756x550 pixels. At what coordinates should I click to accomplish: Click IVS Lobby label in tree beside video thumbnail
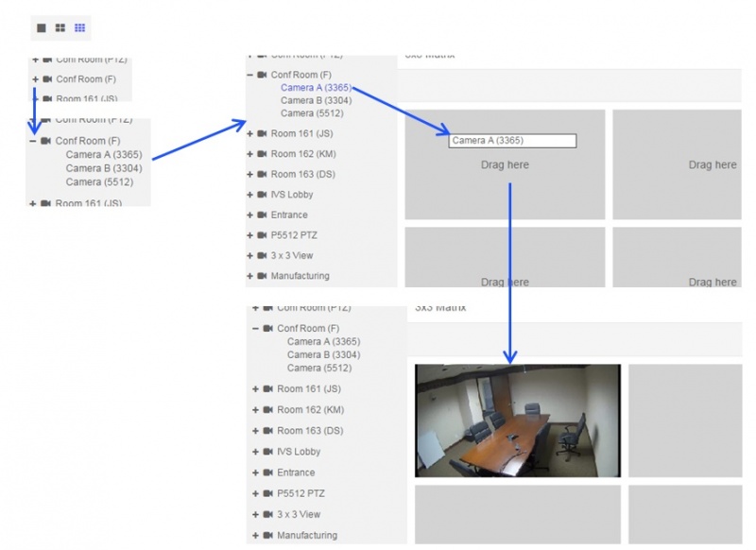pos(299,452)
